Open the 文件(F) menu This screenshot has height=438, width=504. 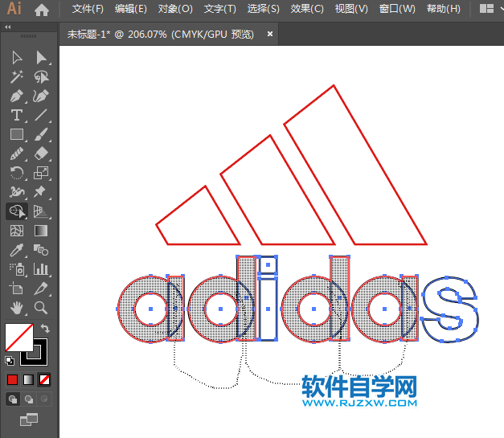pyautogui.click(x=88, y=9)
